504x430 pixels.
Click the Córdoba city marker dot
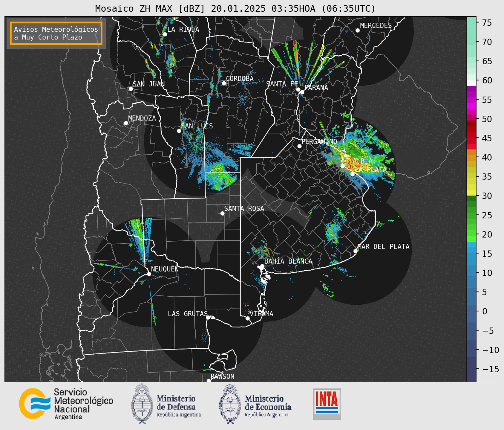(x=224, y=83)
